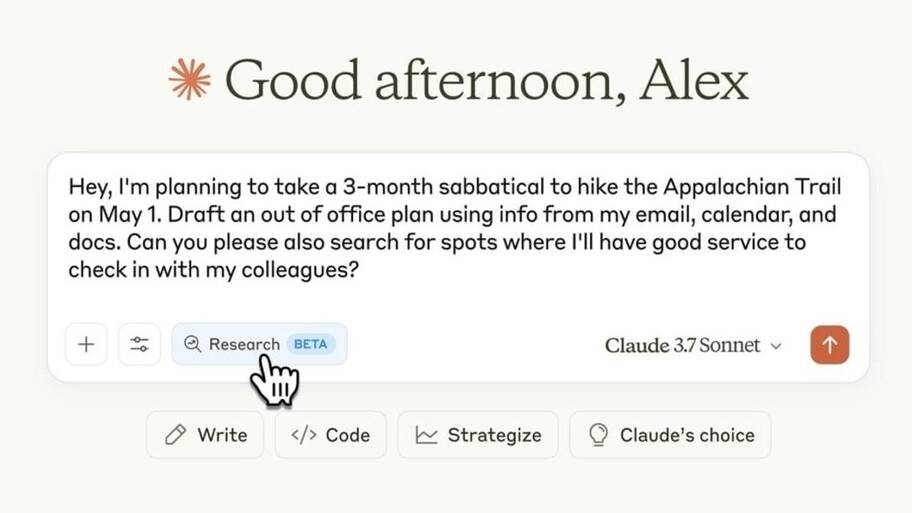Click the code brackets icon
The width and height of the screenshot is (912, 513).
pos(304,434)
